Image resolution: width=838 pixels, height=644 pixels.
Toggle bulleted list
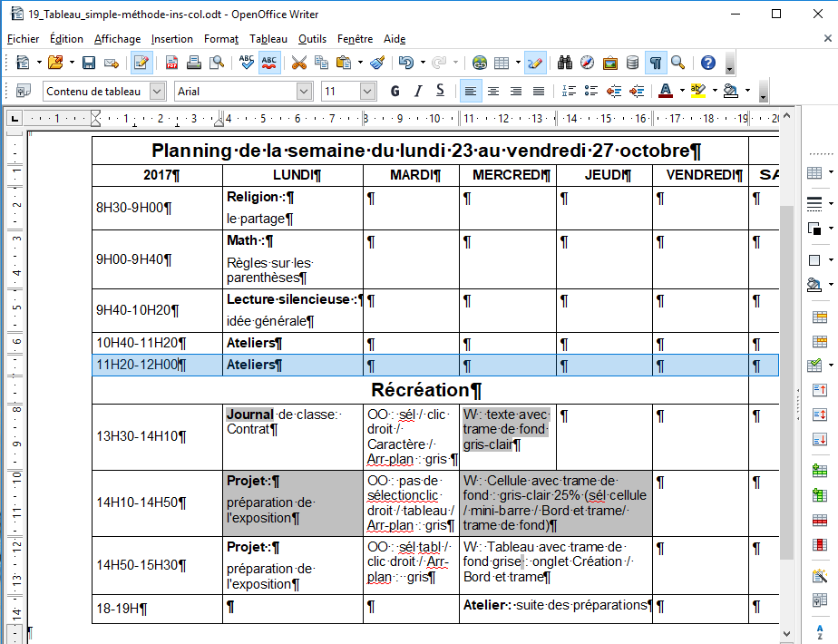(x=591, y=91)
